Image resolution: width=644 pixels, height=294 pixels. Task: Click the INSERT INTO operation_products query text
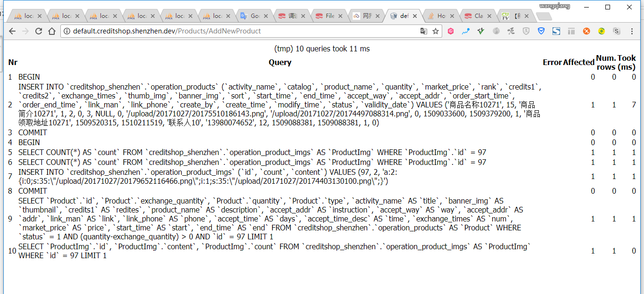tap(280, 105)
